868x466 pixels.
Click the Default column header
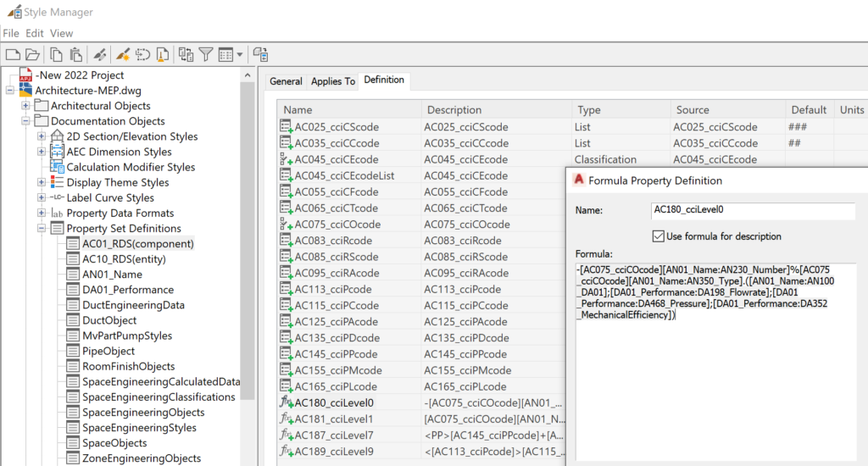point(810,109)
